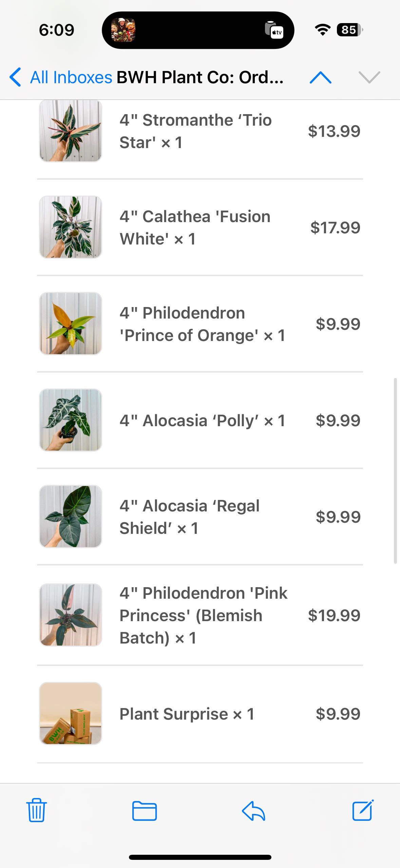Compose a new message icon
Image resolution: width=400 pixels, height=868 pixels.
coord(363,810)
